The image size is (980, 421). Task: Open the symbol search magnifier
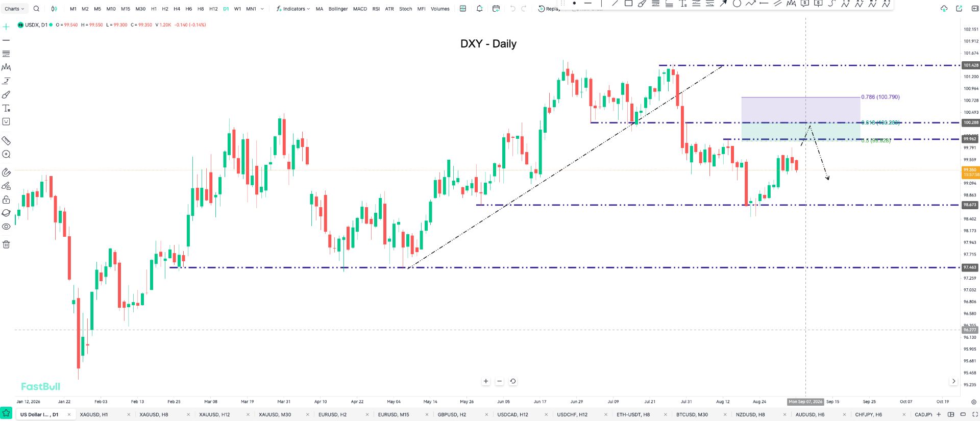coord(36,9)
